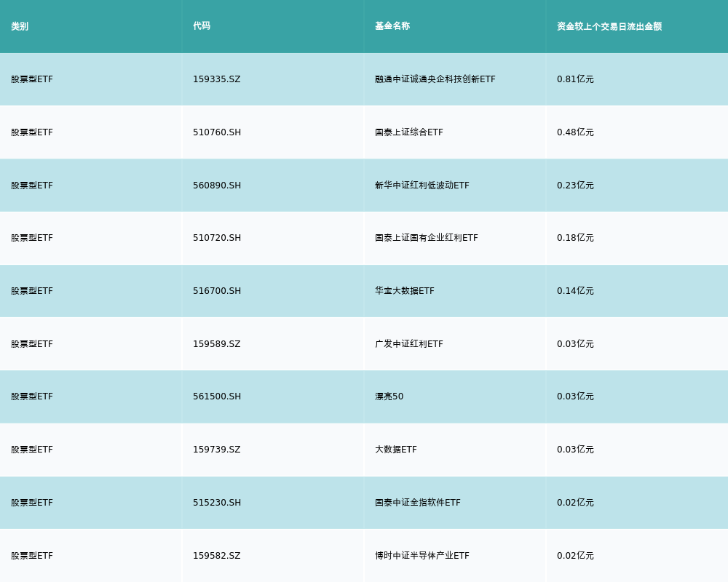This screenshot has width=728, height=582.
Task: Select code 561500.SH
Action: [217, 396]
